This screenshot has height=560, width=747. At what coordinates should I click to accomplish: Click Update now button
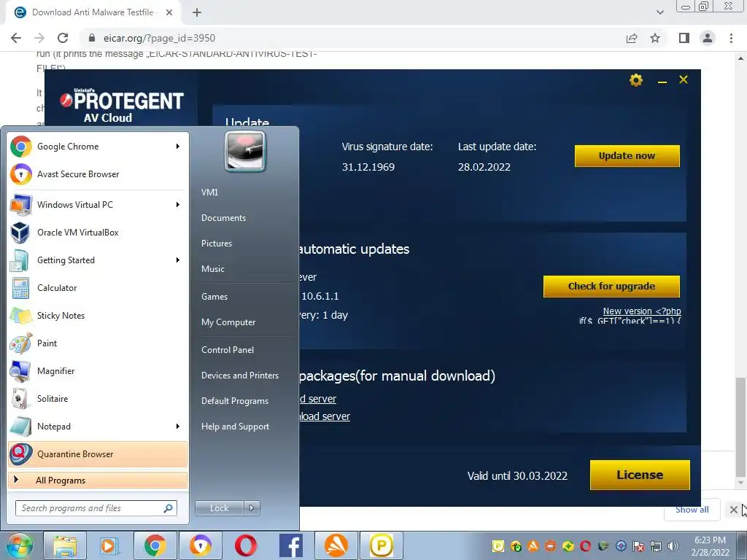click(x=627, y=156)
